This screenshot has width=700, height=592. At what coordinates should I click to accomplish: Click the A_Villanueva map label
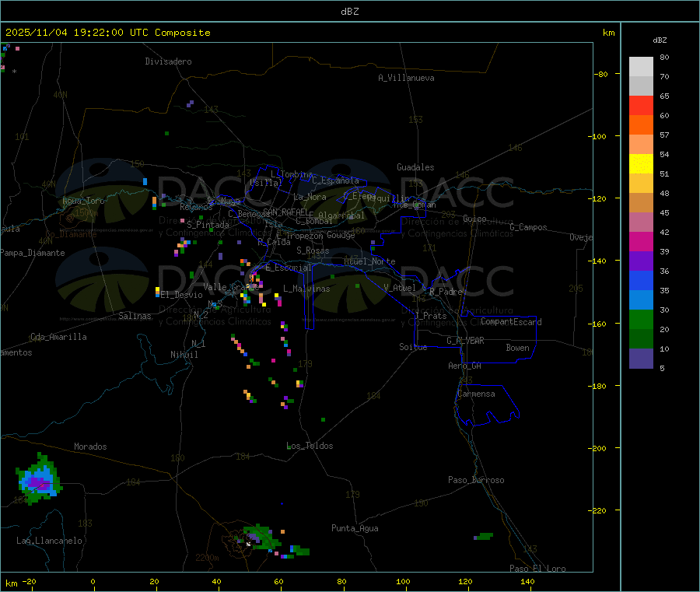[x=406, y=78]
